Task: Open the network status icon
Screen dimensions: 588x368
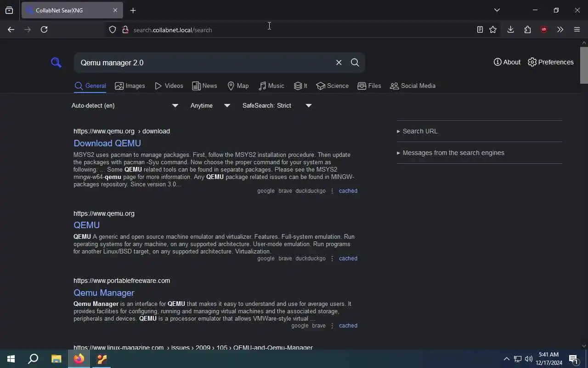Action: [x=518, y=359]
